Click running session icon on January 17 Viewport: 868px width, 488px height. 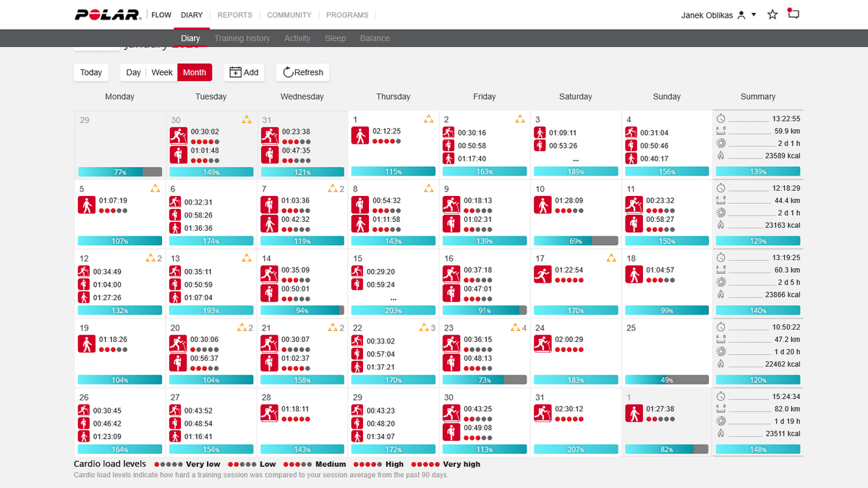[x=542, y=275]
